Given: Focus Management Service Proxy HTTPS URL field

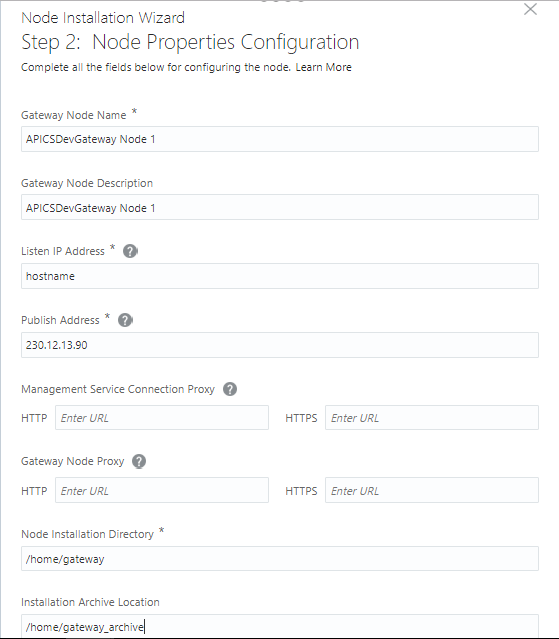Looking at the screenshot, I should pos(432,417).
